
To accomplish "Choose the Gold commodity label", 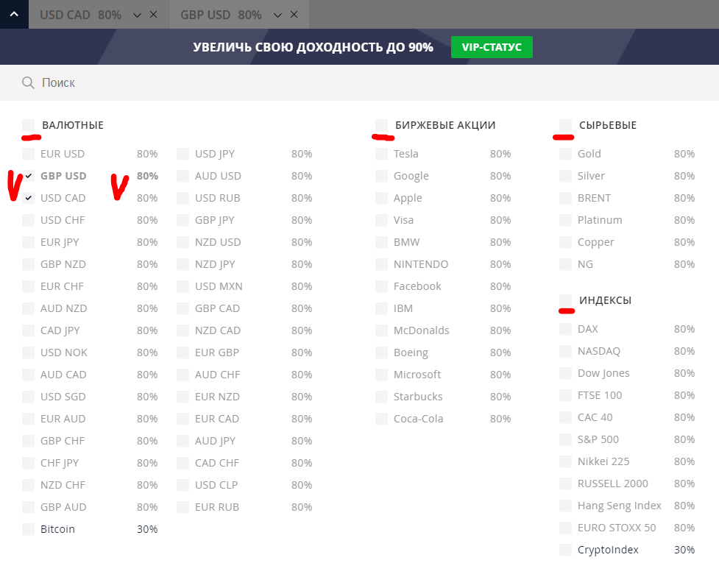I will (589, 154).
